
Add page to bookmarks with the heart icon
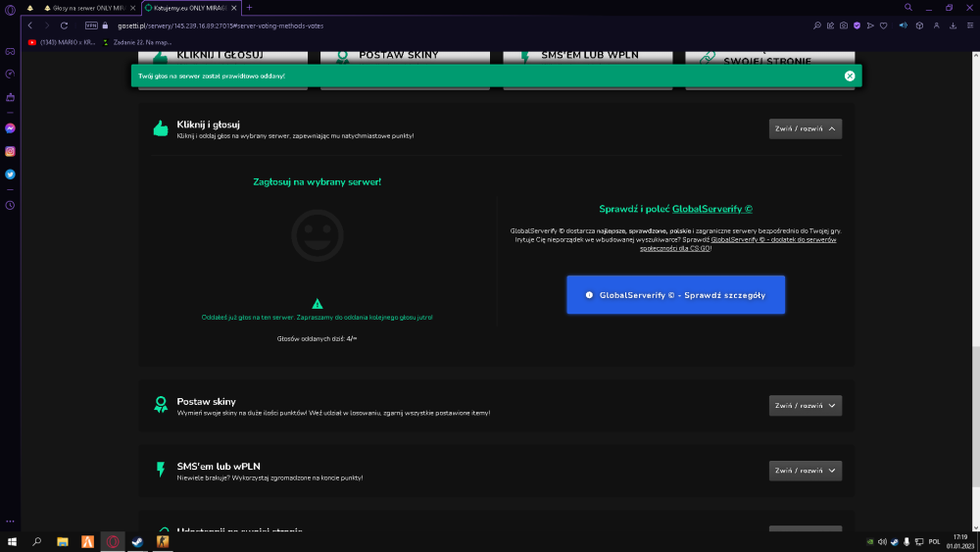tap(883, 25)
